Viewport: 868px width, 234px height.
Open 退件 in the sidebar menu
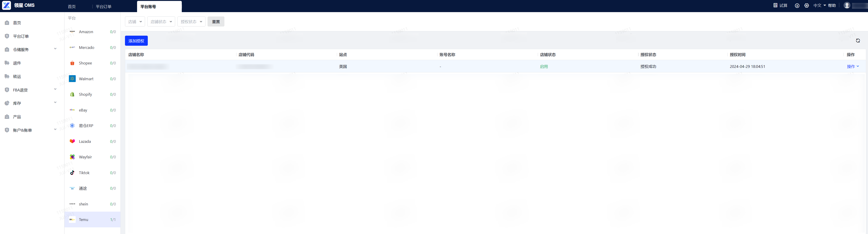17,63
